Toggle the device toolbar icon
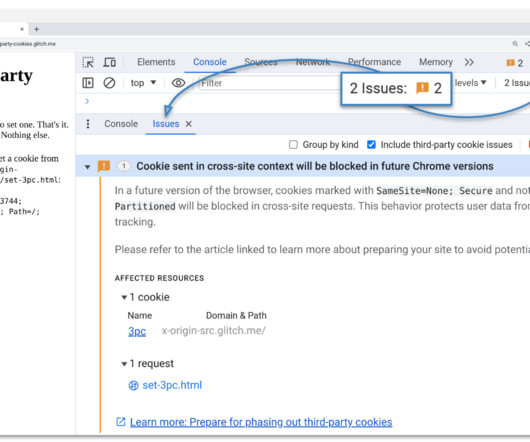Screen dimensions: 530x442 coord(110,62)
